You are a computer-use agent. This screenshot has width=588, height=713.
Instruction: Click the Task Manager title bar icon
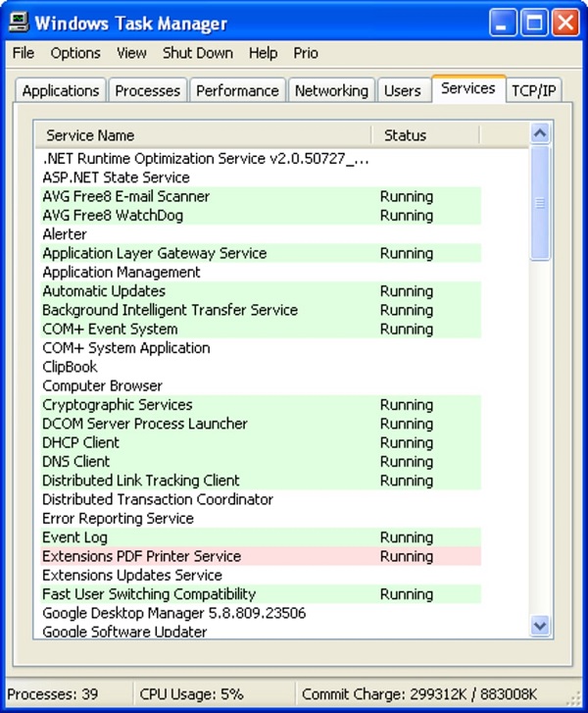(x=19, y=23)
